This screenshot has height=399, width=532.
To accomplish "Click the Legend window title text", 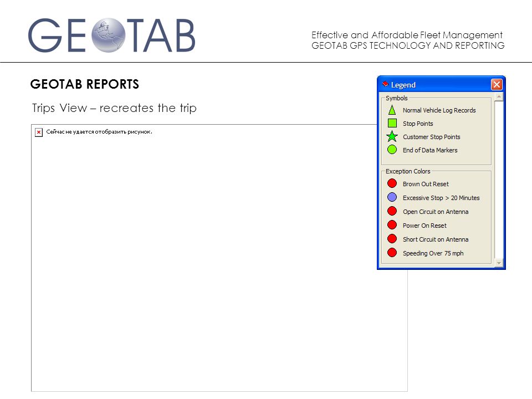I will point(403,85).
